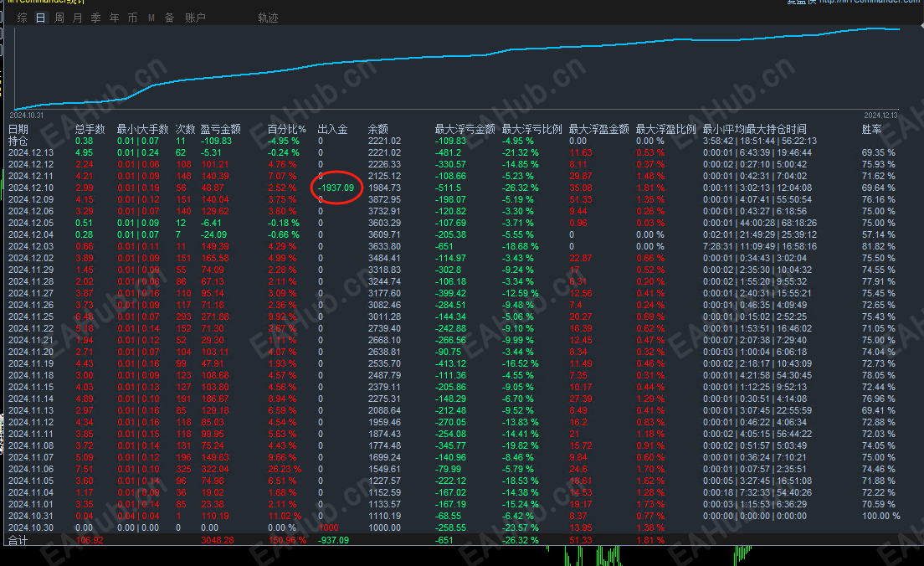
Task: Click the 最大浮亏比例 column header
Action: pyautogui.click(x=532, y=129)
